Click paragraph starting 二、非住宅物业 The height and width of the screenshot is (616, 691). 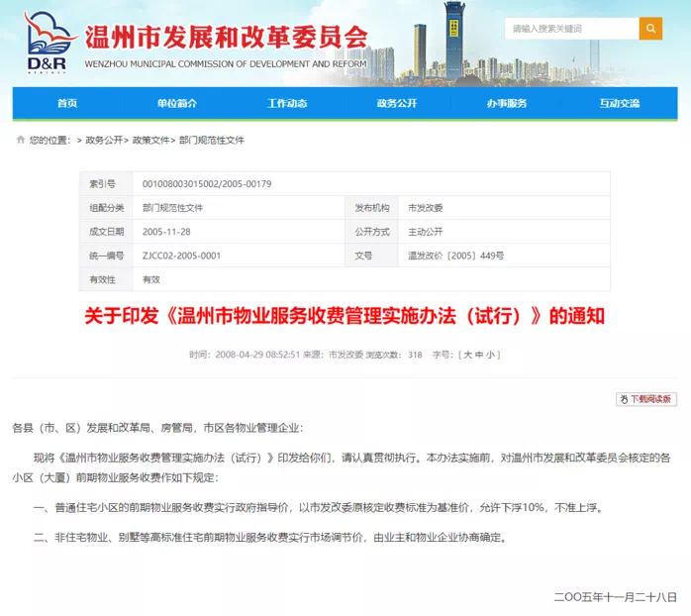tap(270, 537)
